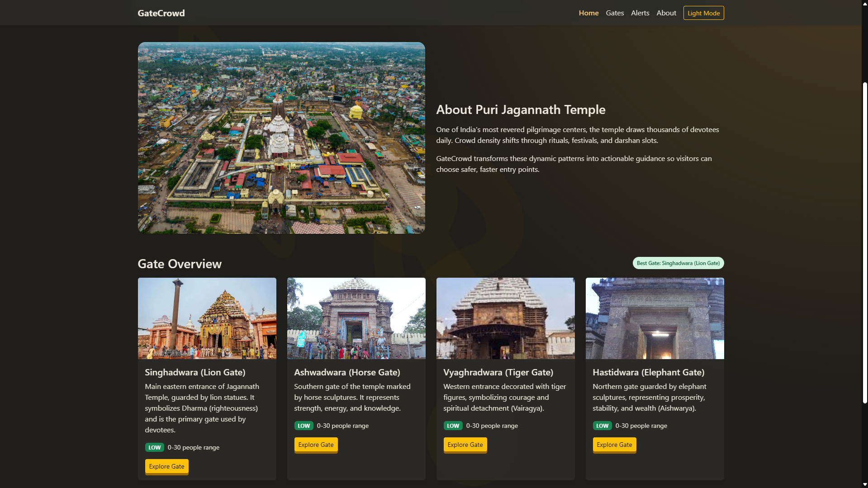Click the GateCrowd logo

point(161,13)
